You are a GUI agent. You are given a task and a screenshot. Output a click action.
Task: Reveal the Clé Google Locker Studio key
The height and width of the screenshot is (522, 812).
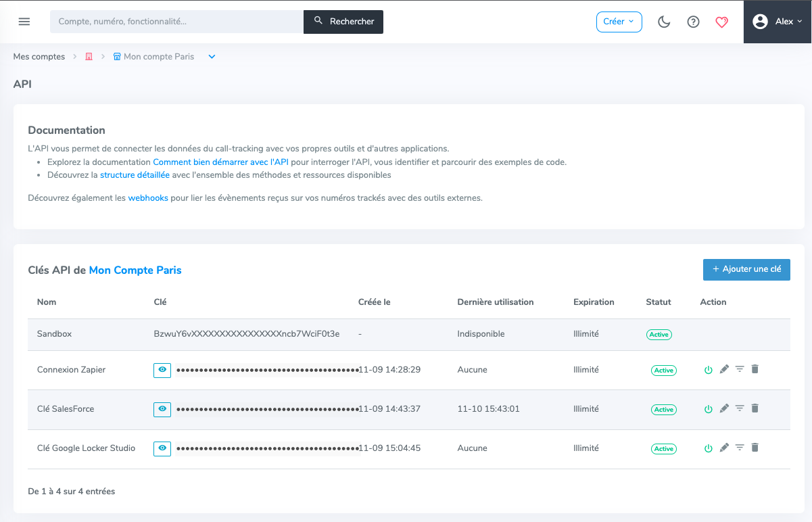(162, 448)
